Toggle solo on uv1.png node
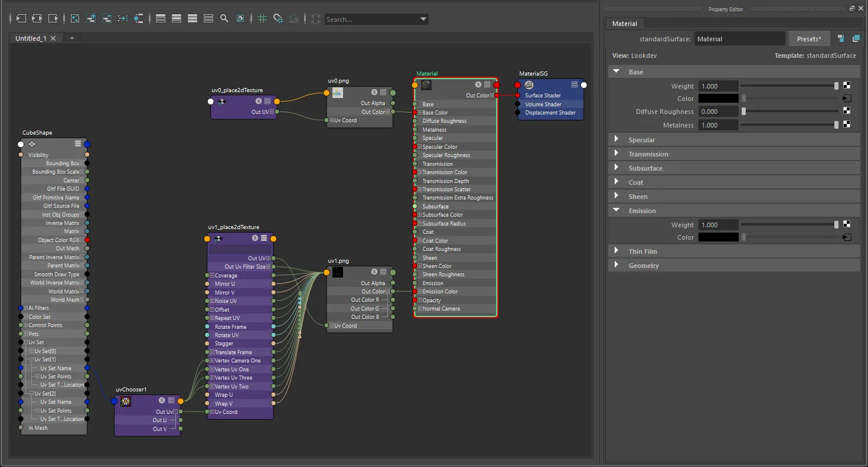 [x=374, y=272]
